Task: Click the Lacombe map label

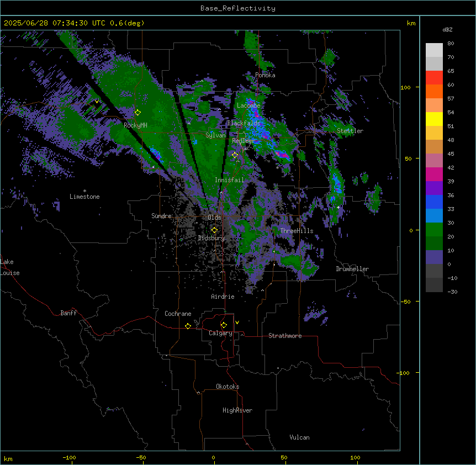Action: (248, 105)
